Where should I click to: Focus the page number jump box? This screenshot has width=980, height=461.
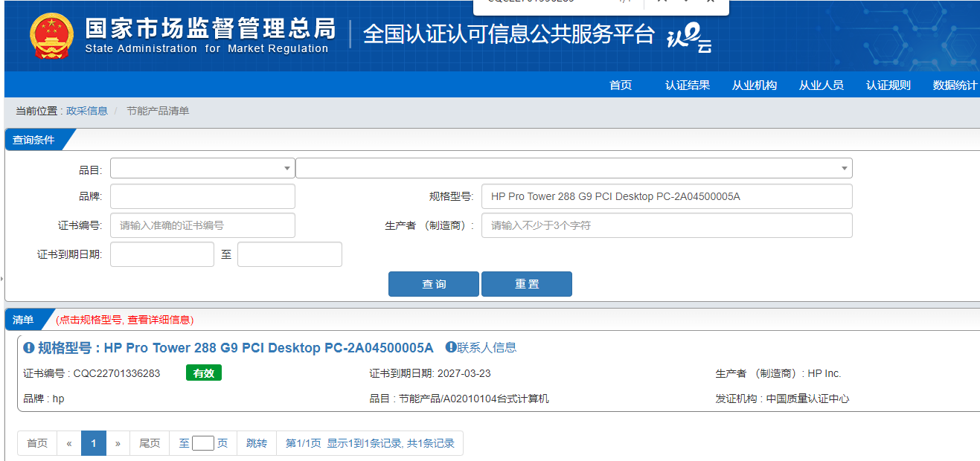point(203,443)
